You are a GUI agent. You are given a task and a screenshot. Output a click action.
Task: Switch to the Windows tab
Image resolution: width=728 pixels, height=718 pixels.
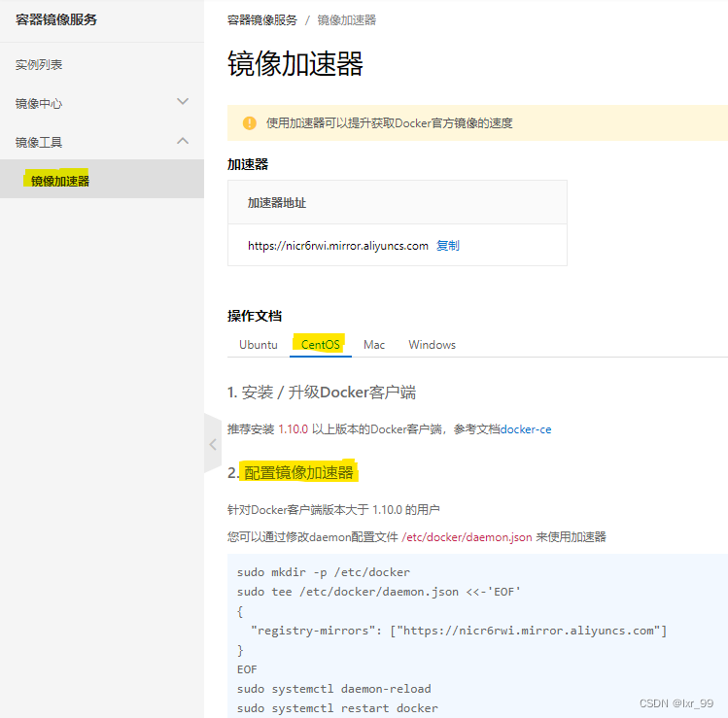[x=432, y=345]
